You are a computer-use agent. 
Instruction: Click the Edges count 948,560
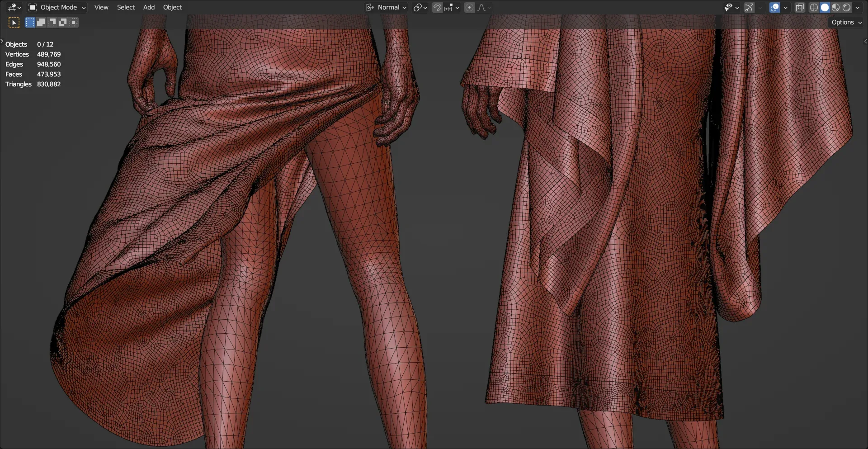click(49, 64)
